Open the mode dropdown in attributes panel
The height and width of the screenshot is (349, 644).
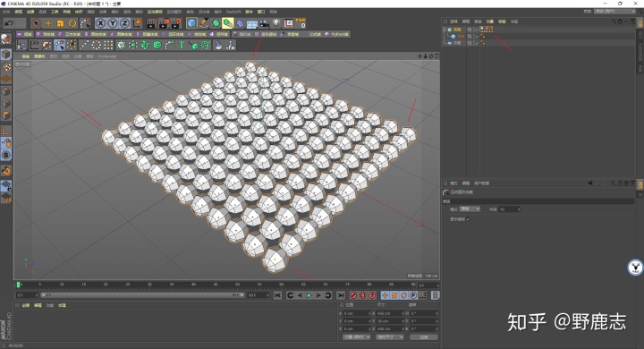click(470, 209)
